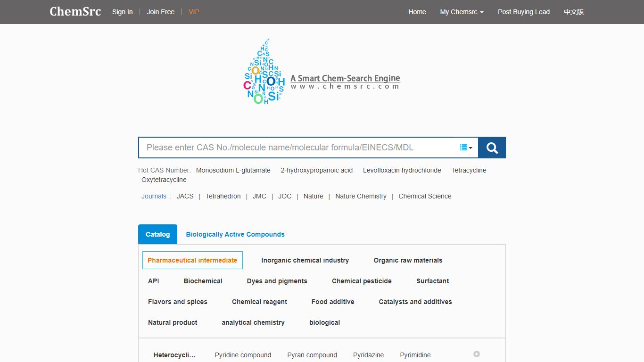
Task: Open the Pyrimidine subcategory
Action: (415, 355)
